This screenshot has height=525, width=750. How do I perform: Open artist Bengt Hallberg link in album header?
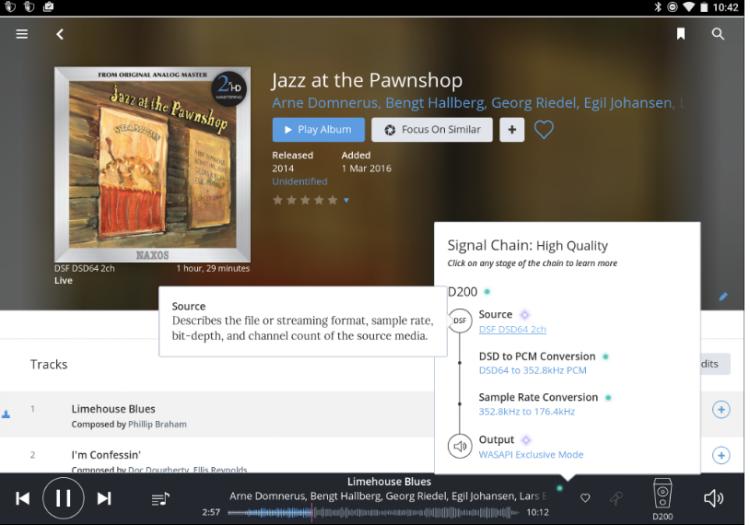pyautogui.click(x=435, y=103)
